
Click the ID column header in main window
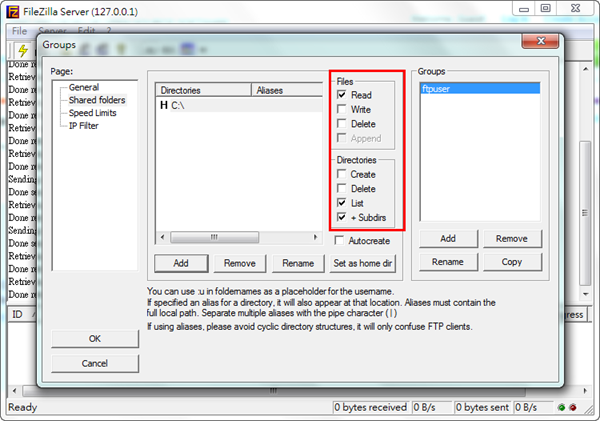click(22, 315)
